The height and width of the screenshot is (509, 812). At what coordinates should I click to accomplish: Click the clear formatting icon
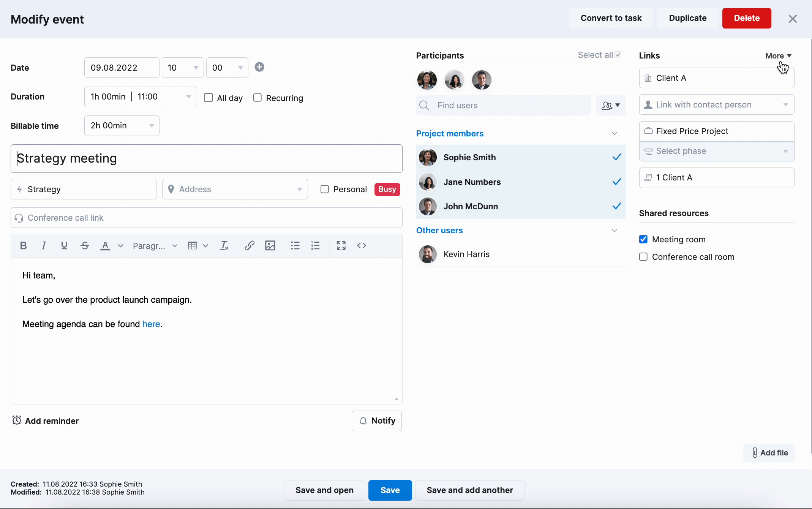pos(224,246)
